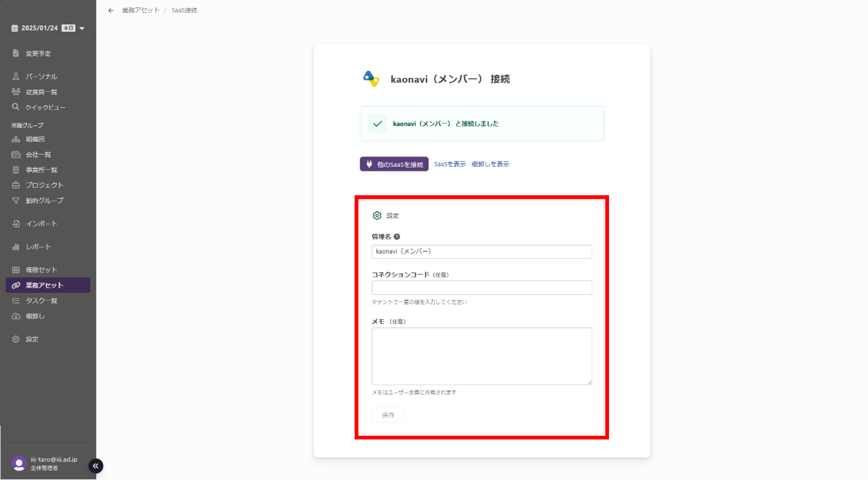The width and height of the screenshot is (868, 480).
Task: Click the パーソナル person icon
Action: [x=16, y=77]
